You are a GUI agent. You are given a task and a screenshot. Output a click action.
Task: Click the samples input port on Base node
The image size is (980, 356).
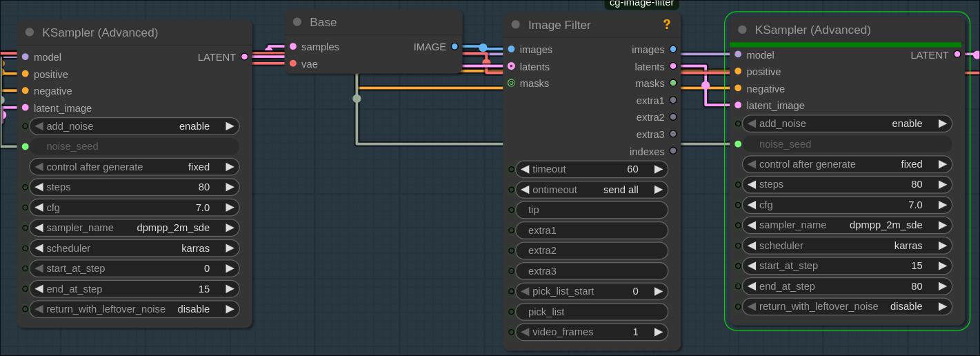coord(293,47)
